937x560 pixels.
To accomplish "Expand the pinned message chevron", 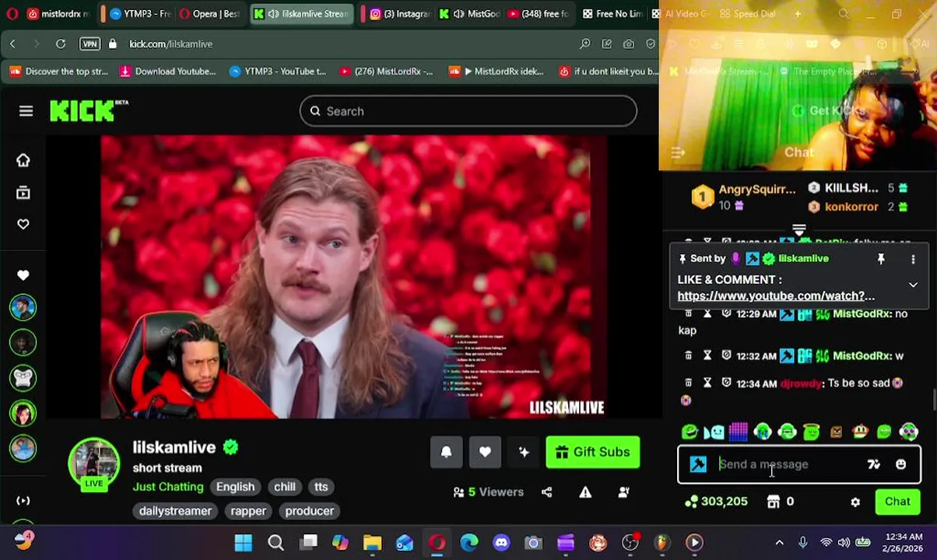I will tap(913, 285).
